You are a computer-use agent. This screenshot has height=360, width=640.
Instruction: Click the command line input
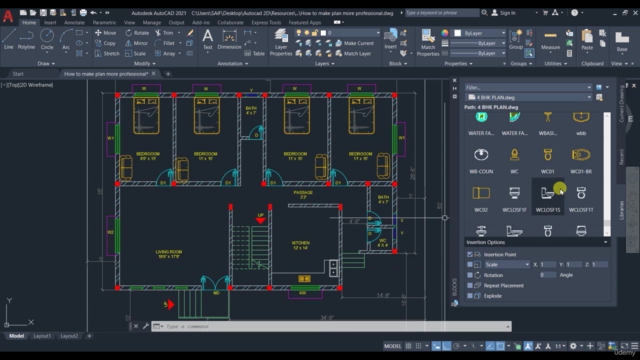tap(331, 326)
